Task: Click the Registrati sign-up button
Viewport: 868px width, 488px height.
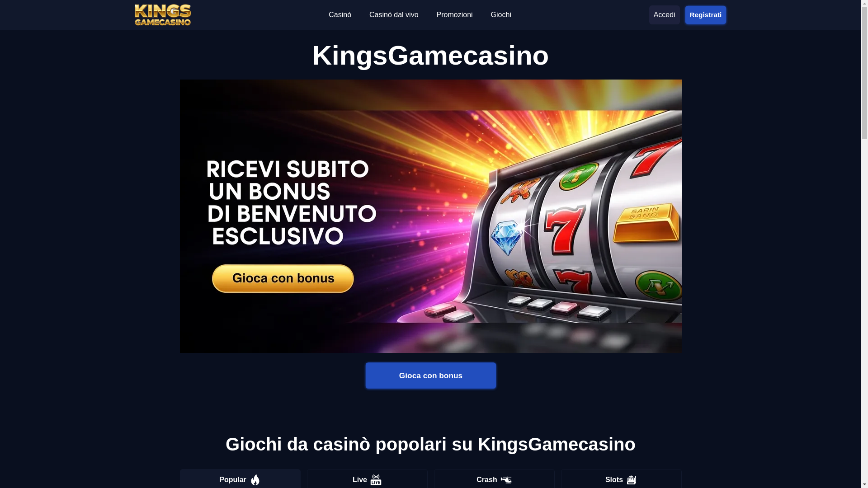Action: [x=706, y=15]
